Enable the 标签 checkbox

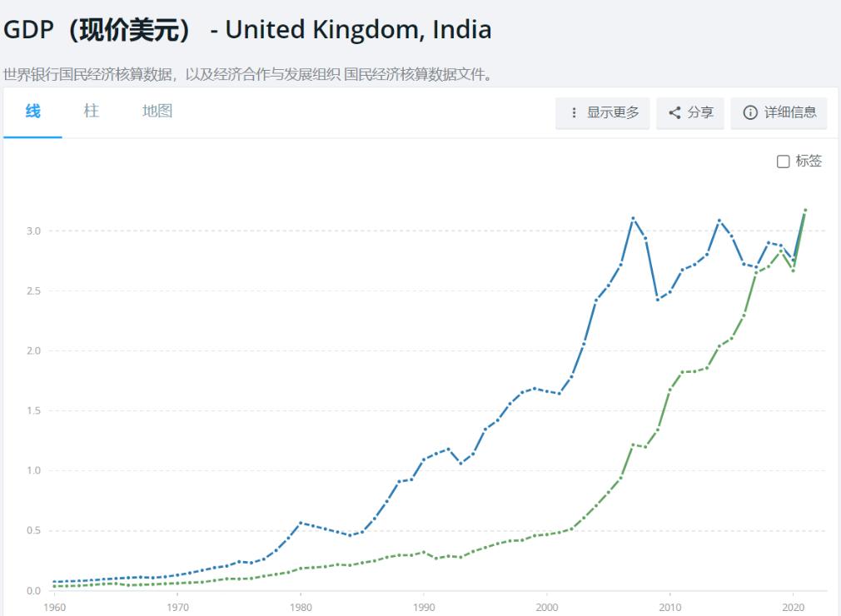pyautogui.click(x=783, y=161)
